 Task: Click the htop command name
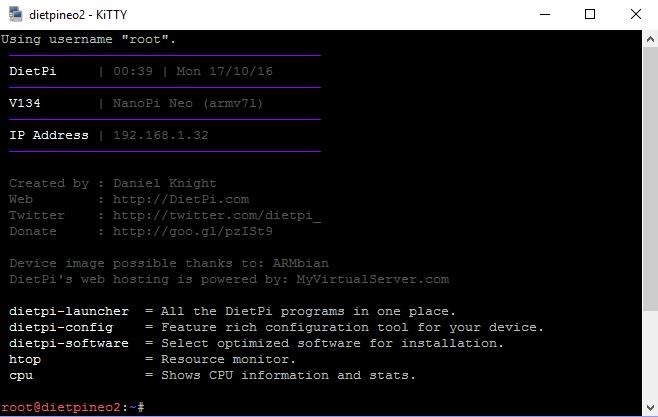tap(25, 359)
